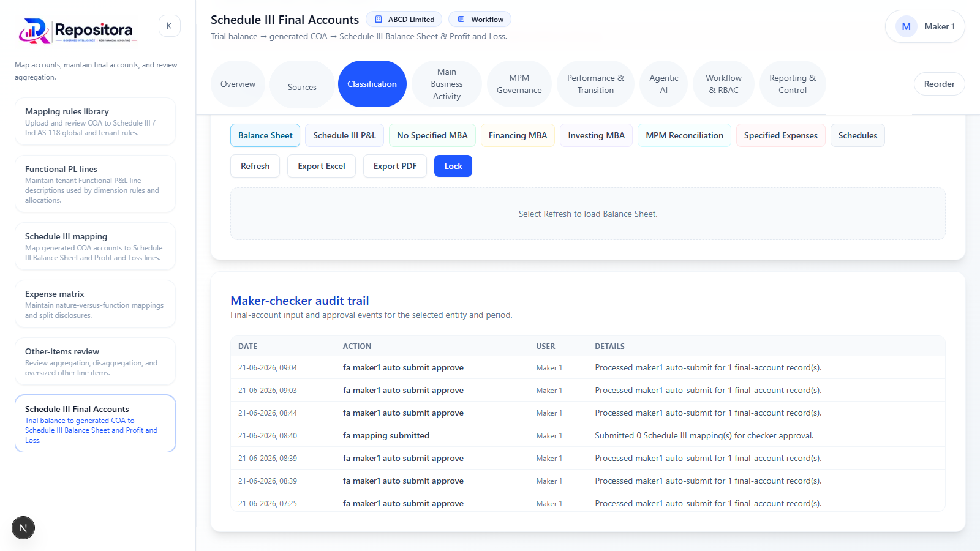980x551 pixels.
Task: Click the 'fa mapping submitted' action
Action: [x=386, y=436]
